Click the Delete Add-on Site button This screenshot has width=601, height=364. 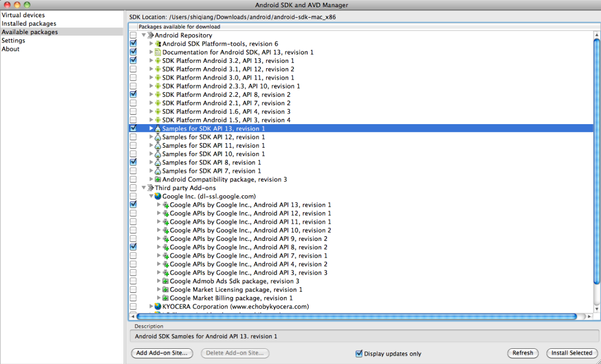pyautogui.click(x=235, y=353)
